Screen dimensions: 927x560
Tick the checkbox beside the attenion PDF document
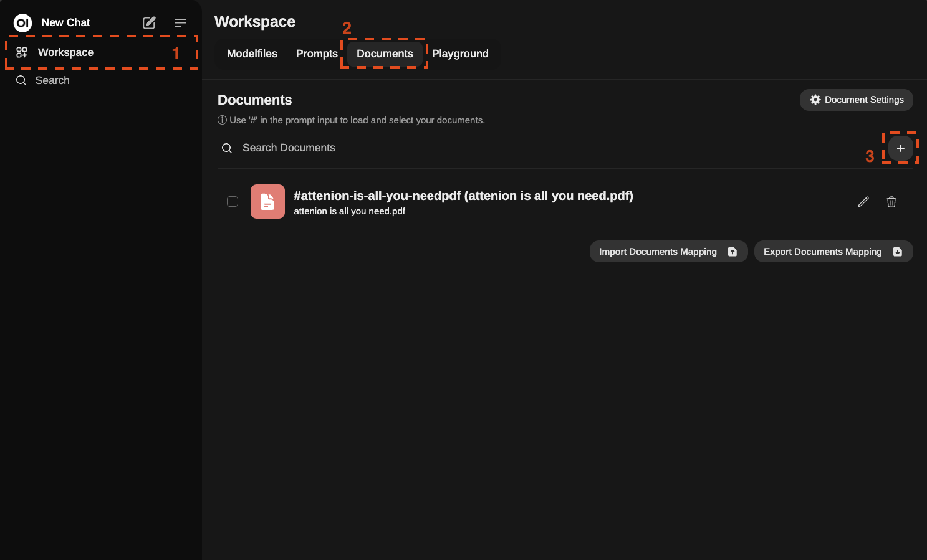pos(233,201)
